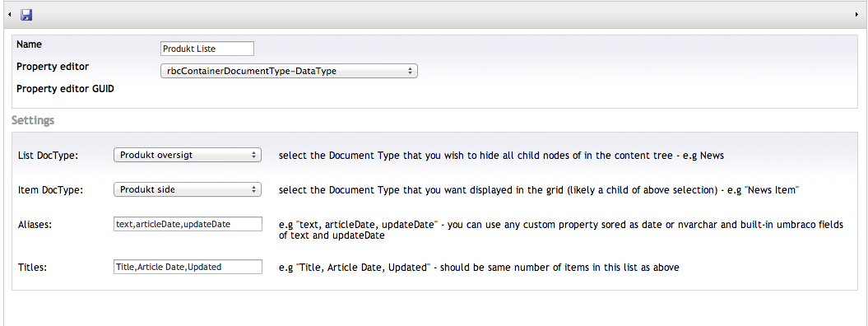Click the blue floppy disk save icon
Viewport: 868px width, 326px height.
click(x=26, y=15)
